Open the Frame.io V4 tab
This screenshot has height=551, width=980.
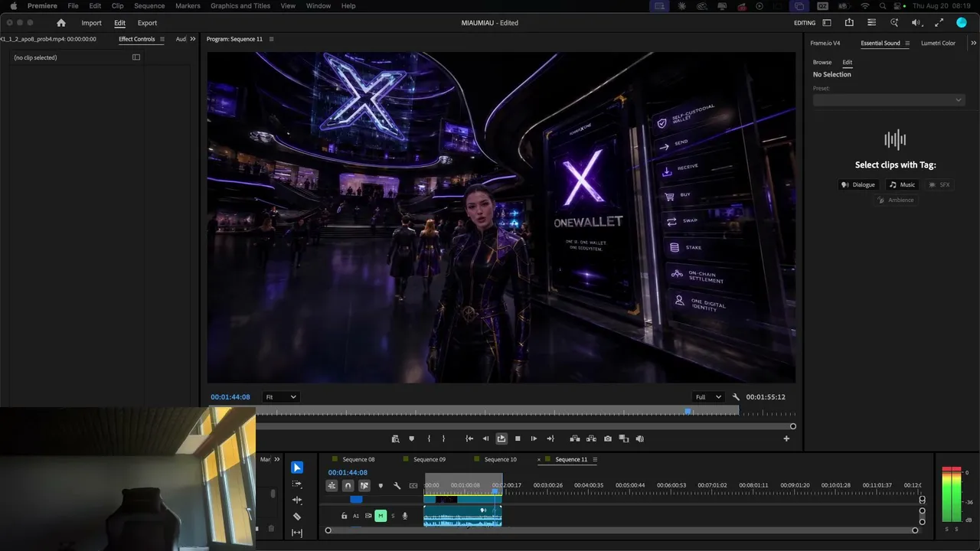click(x=825, y=43)
